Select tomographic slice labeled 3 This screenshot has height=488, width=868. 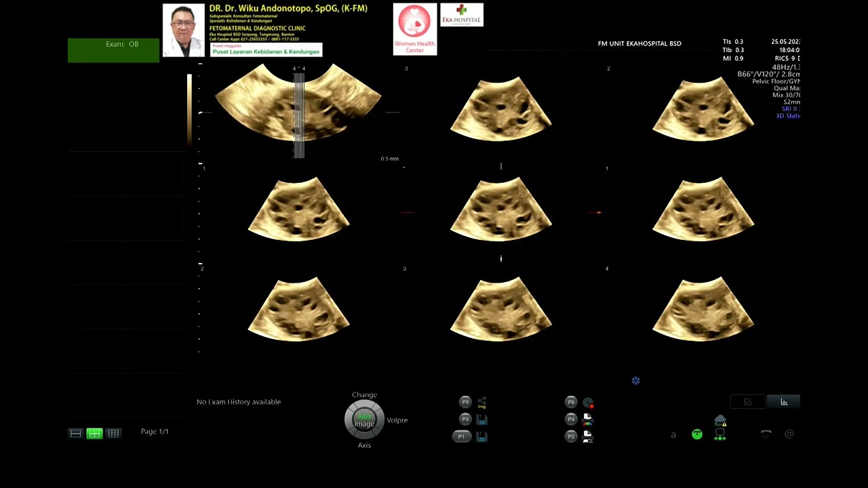click(501, 308)
